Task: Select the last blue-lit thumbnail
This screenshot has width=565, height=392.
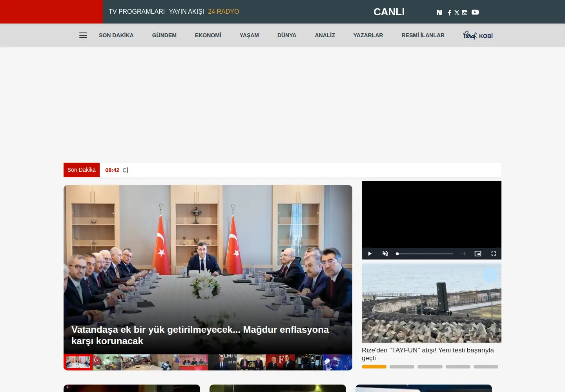Action: click(x=338, y=362)
